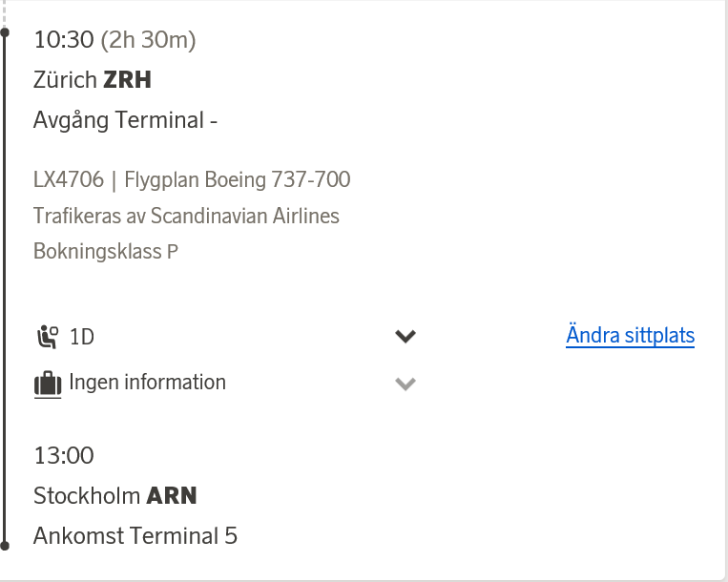The height and width of the screenshot is (582, 728).
Task: Click the Stockholm ARN arrival airport
Action: click(115, 496)
